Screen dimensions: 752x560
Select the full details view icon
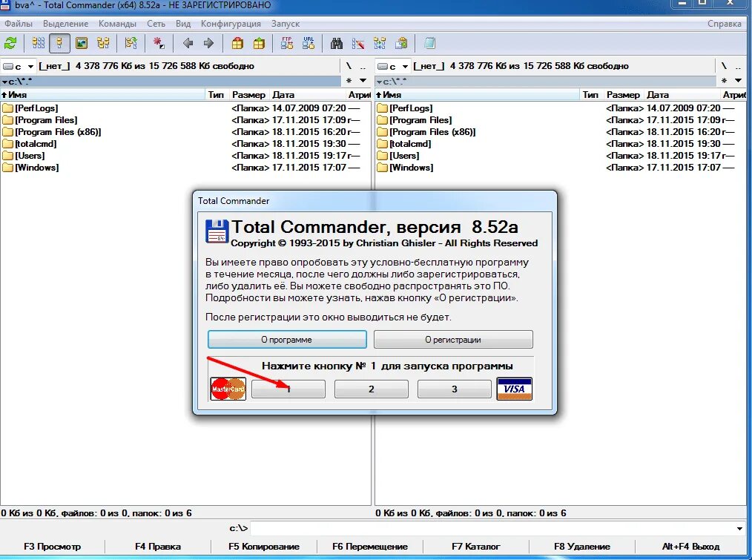(x=59, y=43)
